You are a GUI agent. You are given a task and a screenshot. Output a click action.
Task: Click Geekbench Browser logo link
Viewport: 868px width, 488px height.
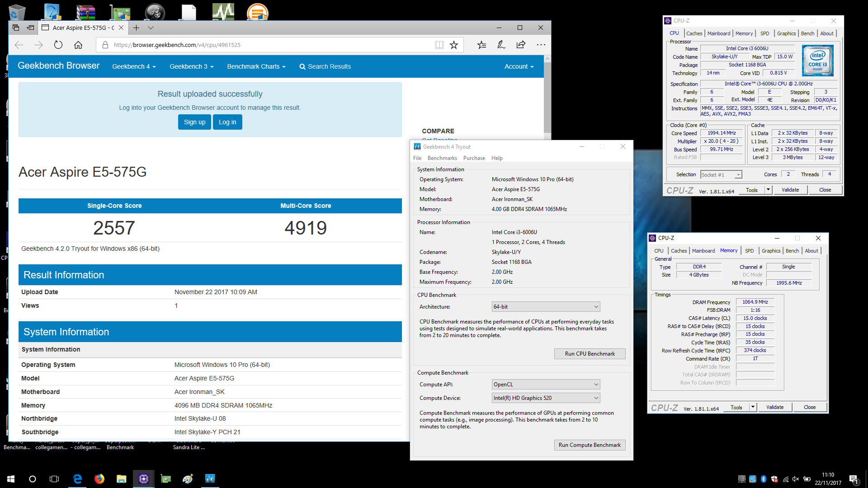point(58,66)
